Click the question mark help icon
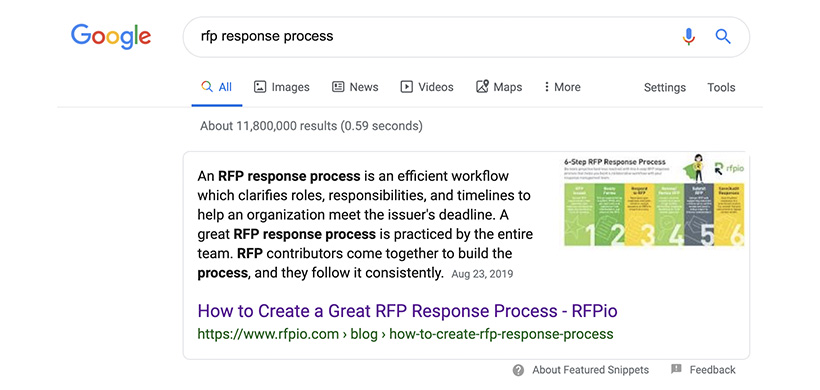820x390 pixels. click(518, 371)
